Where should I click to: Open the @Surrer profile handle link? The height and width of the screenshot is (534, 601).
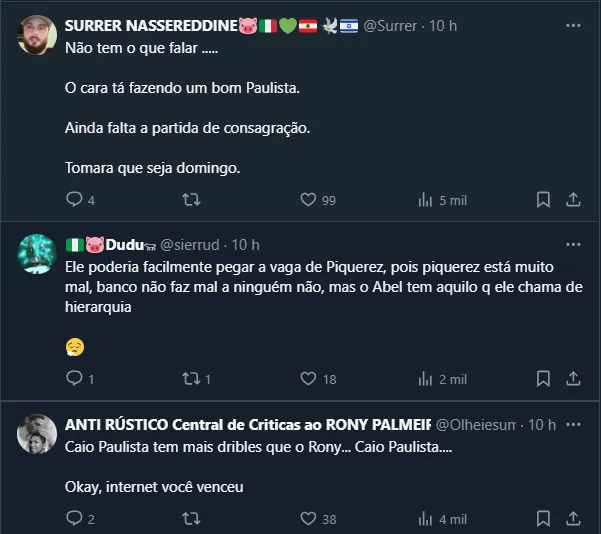point(391,25)
